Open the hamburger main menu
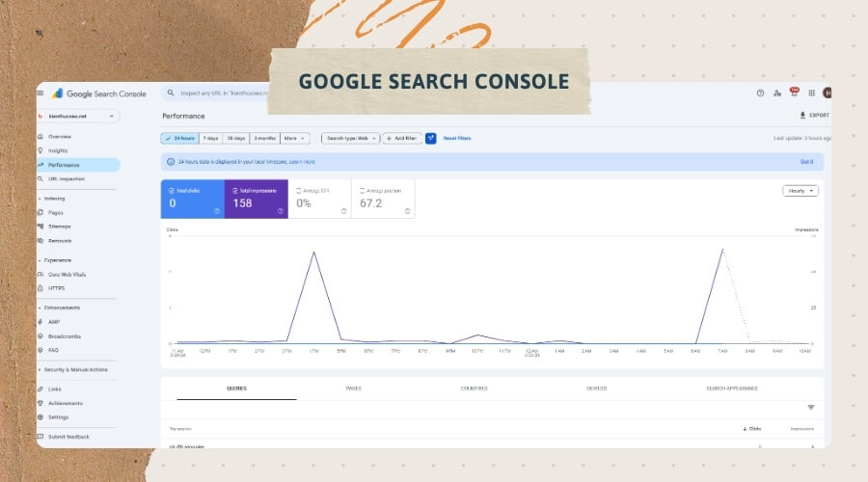This screenshot has height=482, width=868. click(x=41, y=93)
